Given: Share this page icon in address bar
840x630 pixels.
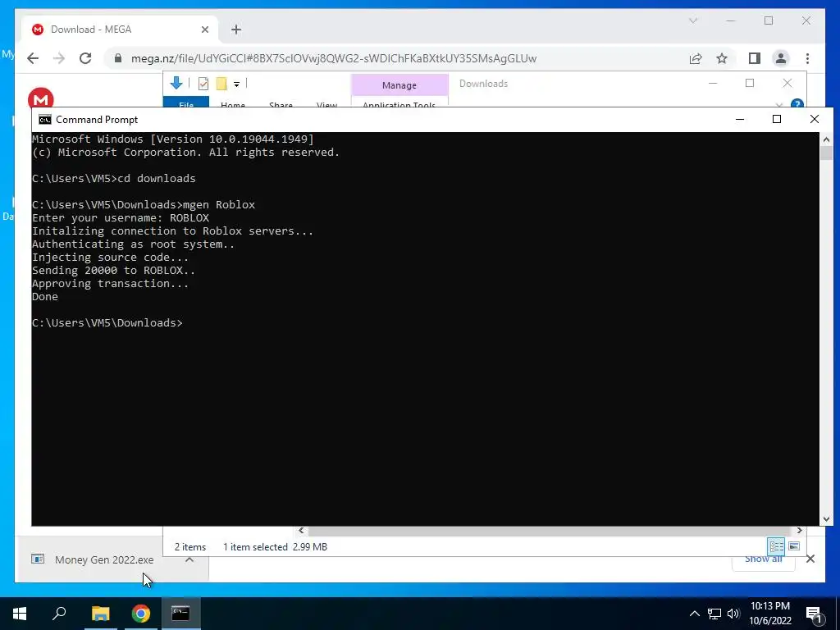Looking at the screenshot, I should tap(696, 58).
